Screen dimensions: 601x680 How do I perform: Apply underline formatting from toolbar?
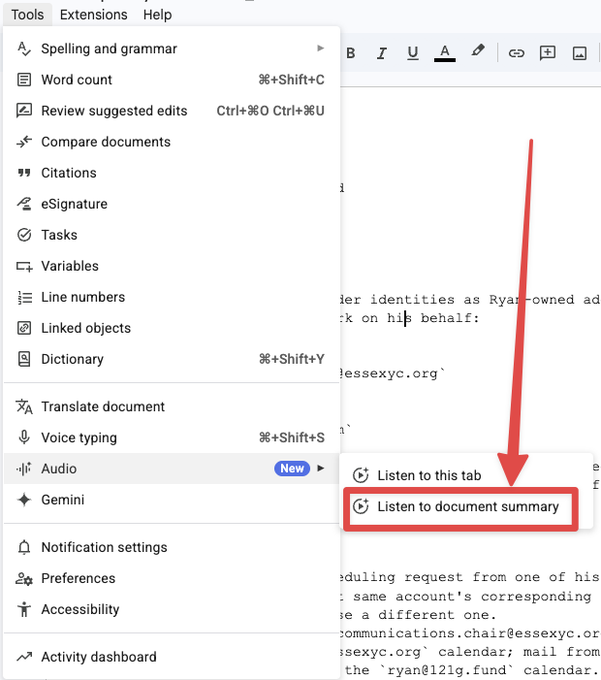(x=413, y=53)
